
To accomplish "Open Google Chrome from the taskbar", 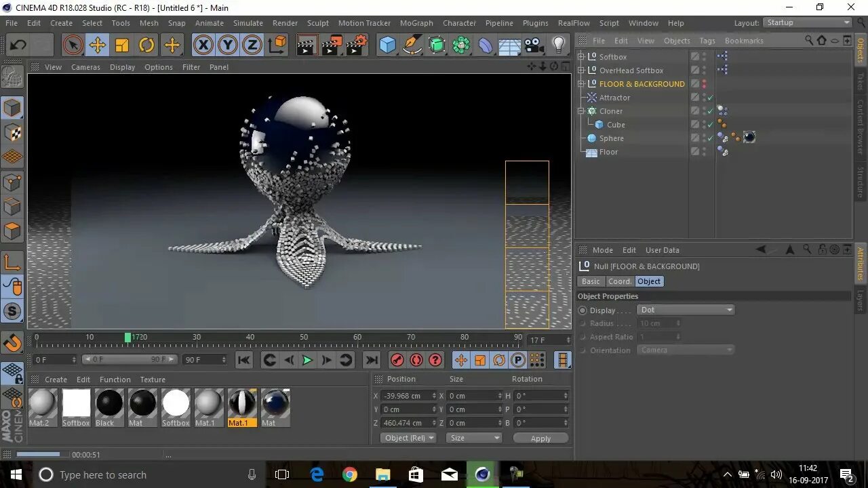I will [x=350, y=474].
